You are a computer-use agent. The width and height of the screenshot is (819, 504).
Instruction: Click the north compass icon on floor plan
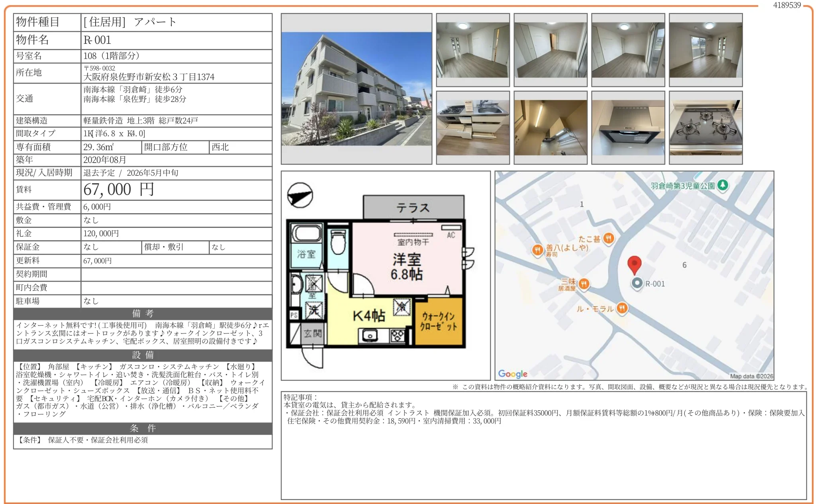(300, 195)
